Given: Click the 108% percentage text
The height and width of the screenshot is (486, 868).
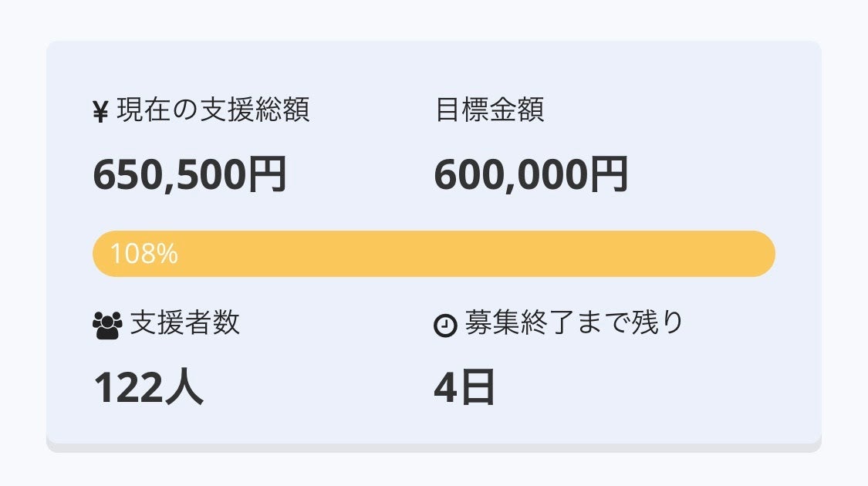Looking at the screenshot, I should [144, 254].
